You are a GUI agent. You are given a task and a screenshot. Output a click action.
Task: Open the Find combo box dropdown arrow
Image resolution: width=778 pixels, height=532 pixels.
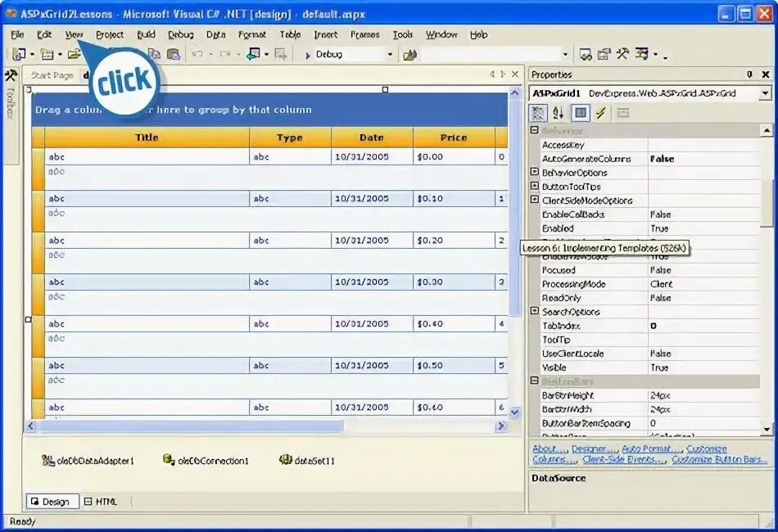565,55
